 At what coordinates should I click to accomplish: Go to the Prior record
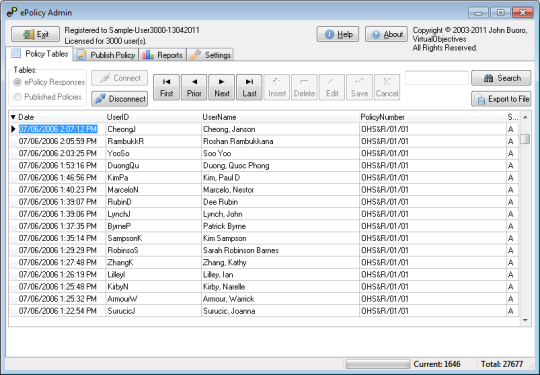click(x=194, y=87)
